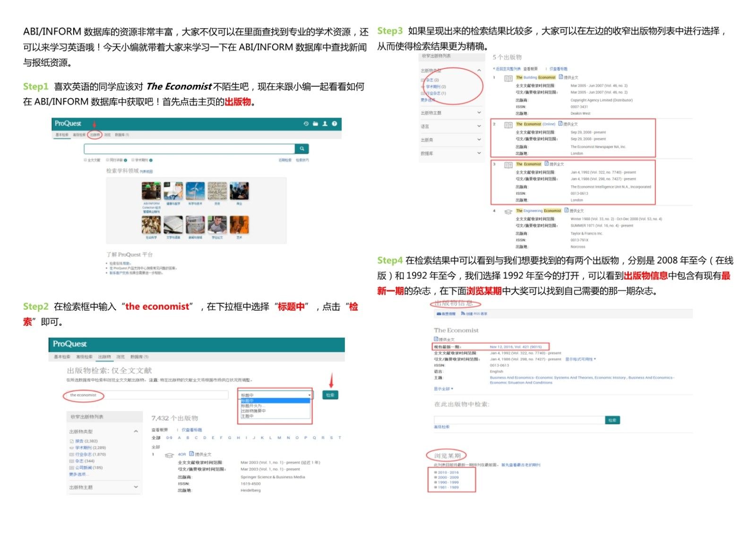This screenshot has width=756, height=534.
Task: Expand the 出版商 filter in Step3 sidebar
Action: click(479, 140)
